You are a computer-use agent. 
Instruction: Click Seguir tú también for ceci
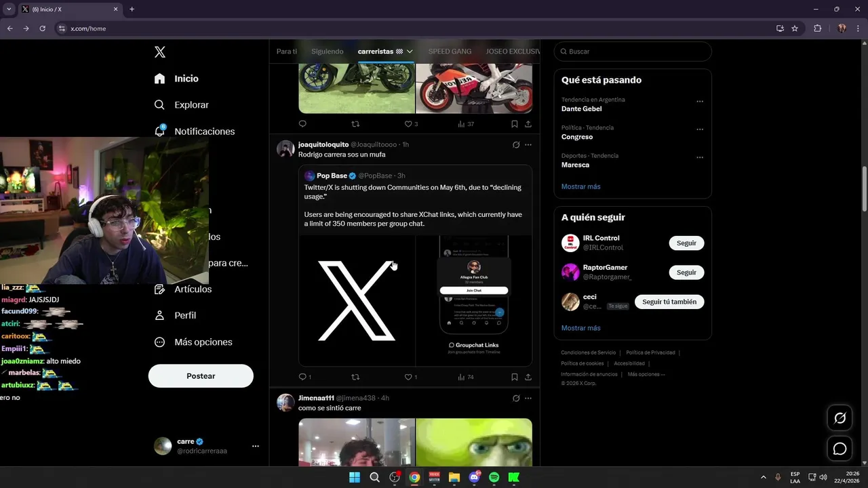pos(669,302)
